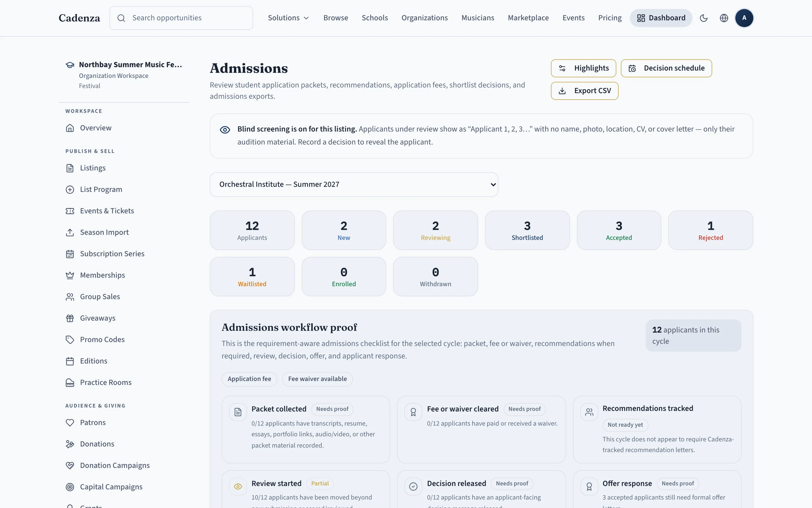The image size is (812, 508).
Task: Open Marketplace in the top navigation
Action: point(528,18)
